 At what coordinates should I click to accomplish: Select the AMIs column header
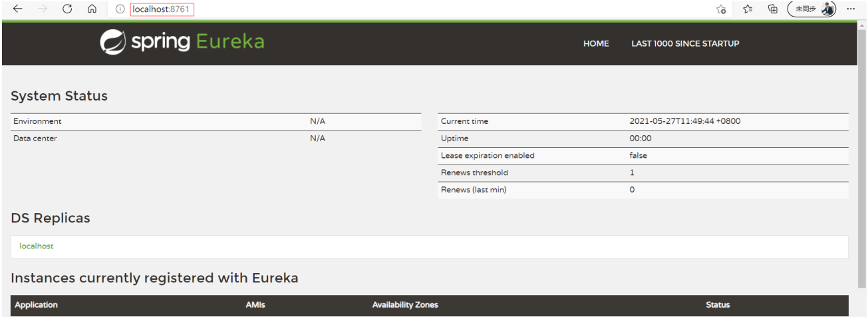tap(256, 305)
